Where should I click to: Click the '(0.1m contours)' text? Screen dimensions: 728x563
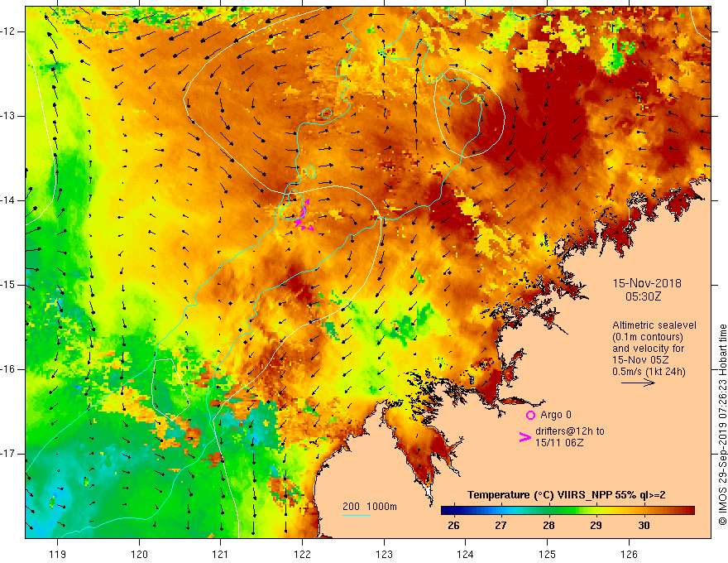click(648, 337)
